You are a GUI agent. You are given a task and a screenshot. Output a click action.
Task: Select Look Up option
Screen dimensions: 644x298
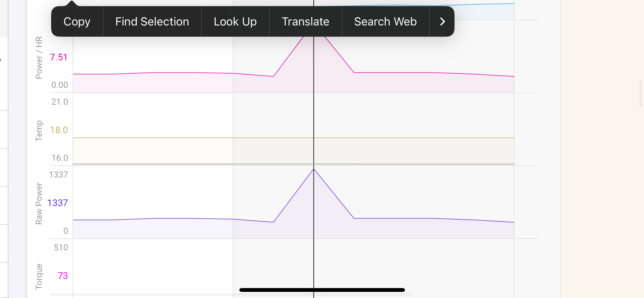(235, 22)
